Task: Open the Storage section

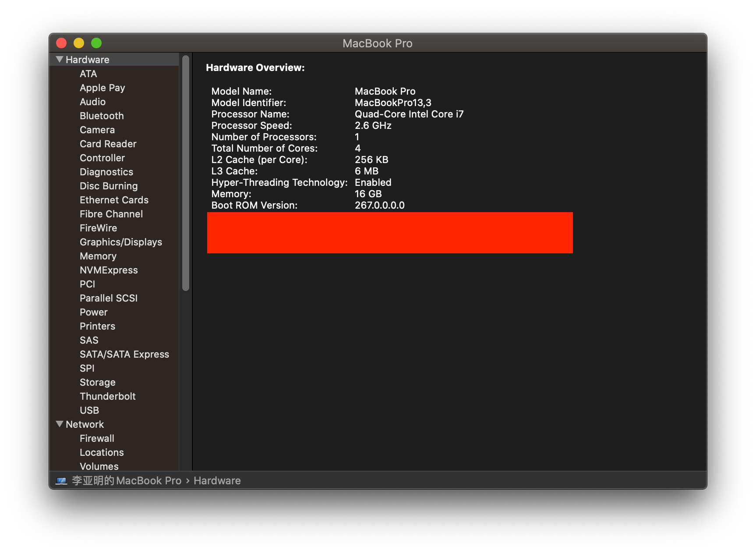Action: pyautogui.click(x=97, y=382)
